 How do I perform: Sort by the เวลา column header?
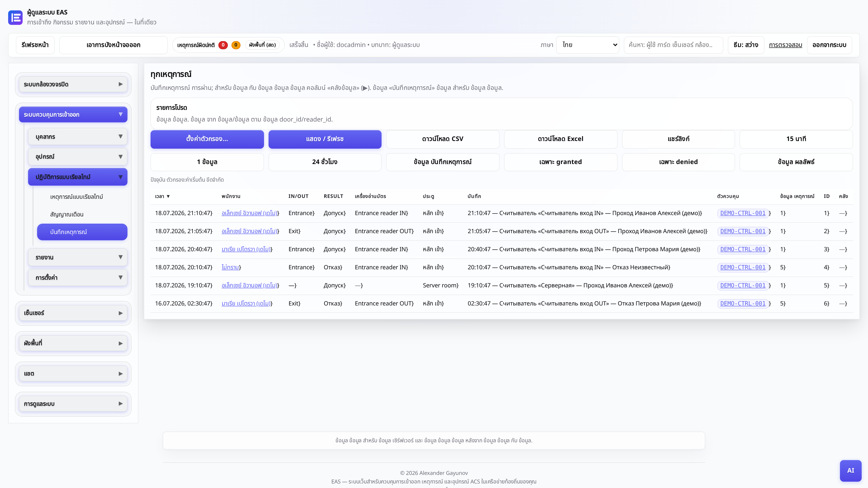(163, 196)
